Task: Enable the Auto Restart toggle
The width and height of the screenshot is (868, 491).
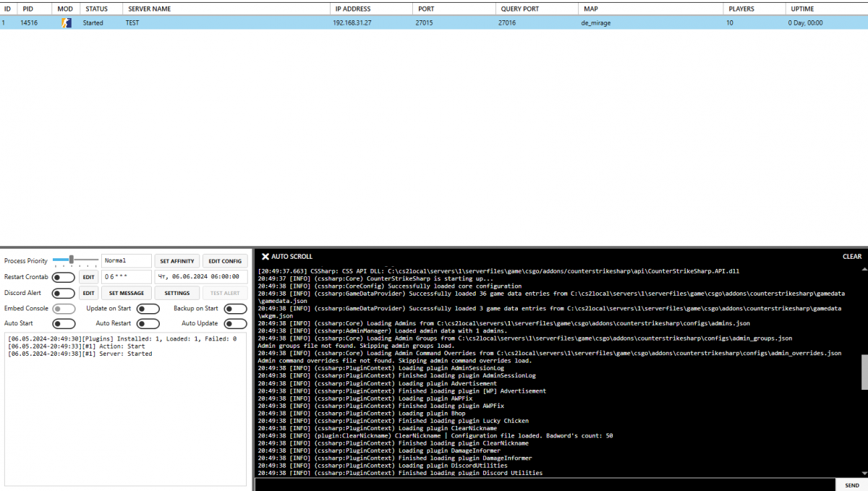Action: click(148, 324)
